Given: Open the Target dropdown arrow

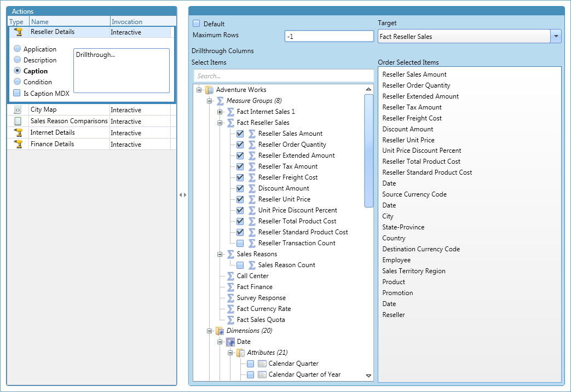Looking at the screenshot, I should coord(556,37).
